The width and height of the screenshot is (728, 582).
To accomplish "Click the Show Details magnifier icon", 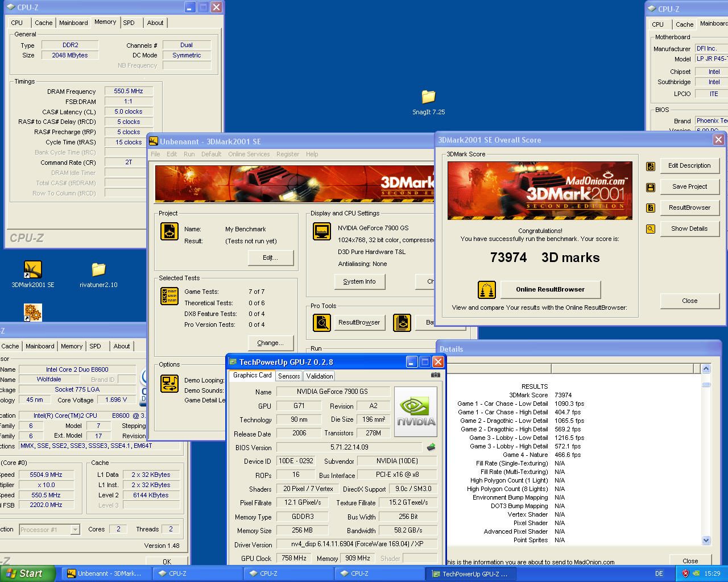I will (x=651, y=229).
